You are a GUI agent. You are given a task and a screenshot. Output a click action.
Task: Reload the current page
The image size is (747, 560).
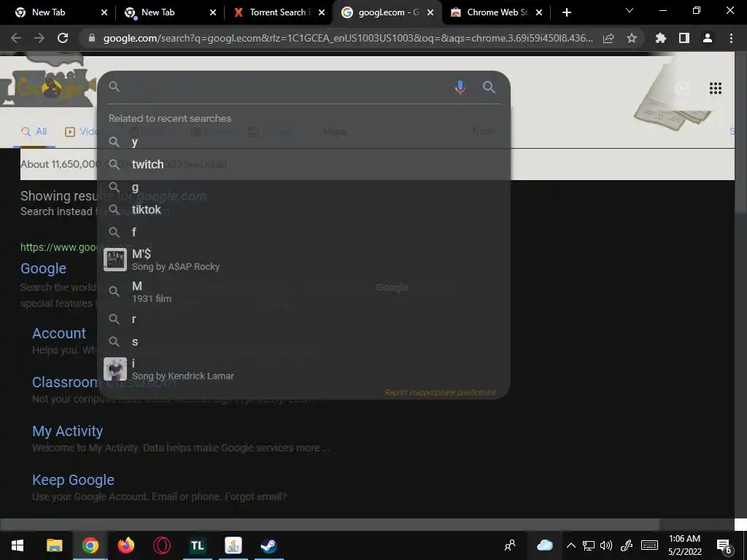(63, 38)
